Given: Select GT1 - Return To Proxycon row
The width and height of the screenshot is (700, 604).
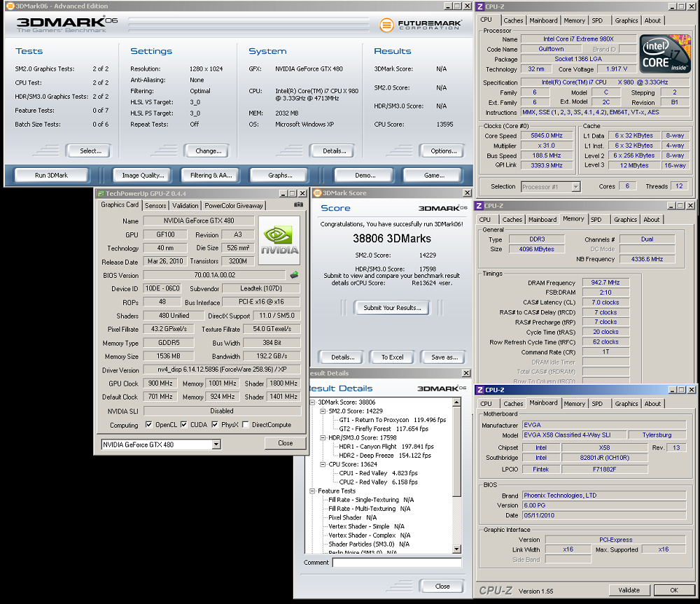Looking at the screenshot, I should (392, 420).
